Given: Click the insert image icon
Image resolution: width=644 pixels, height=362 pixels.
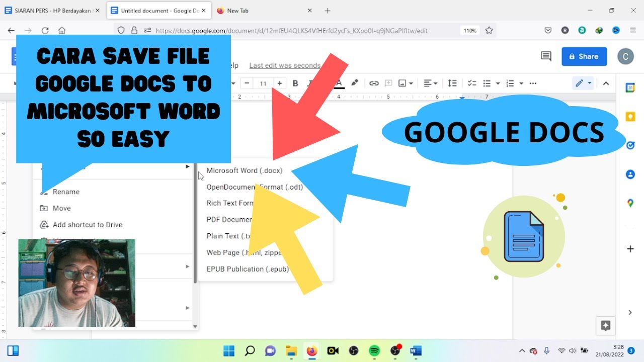Looking at the screenshot, I should click(x=402, y=83).
